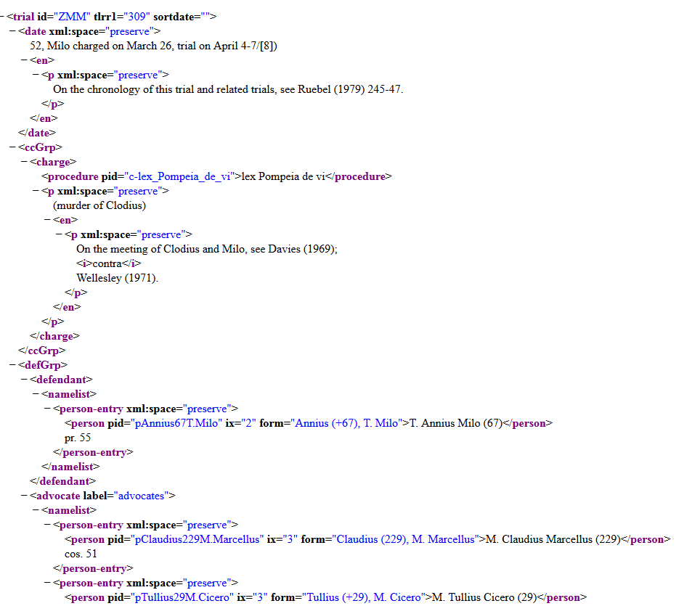Collapse the en node inside charge
700x606 pixels.
(47, 220)
